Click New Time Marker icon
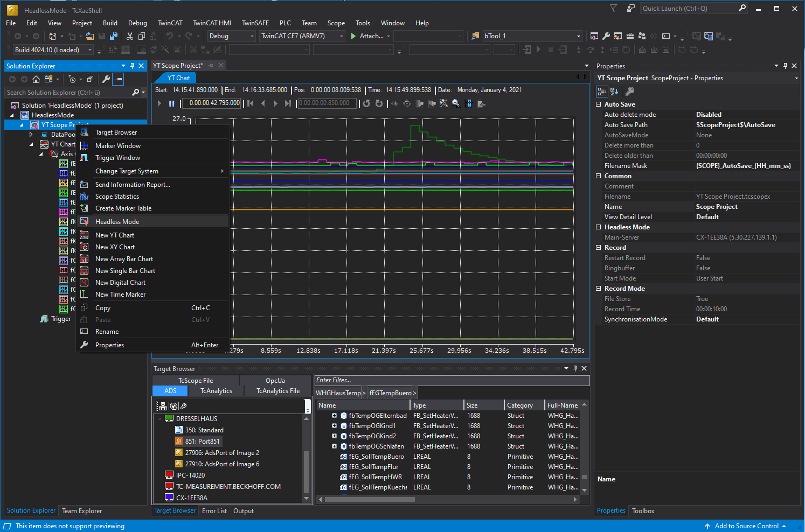Screen dimensions: 805x532 (84, 295)
